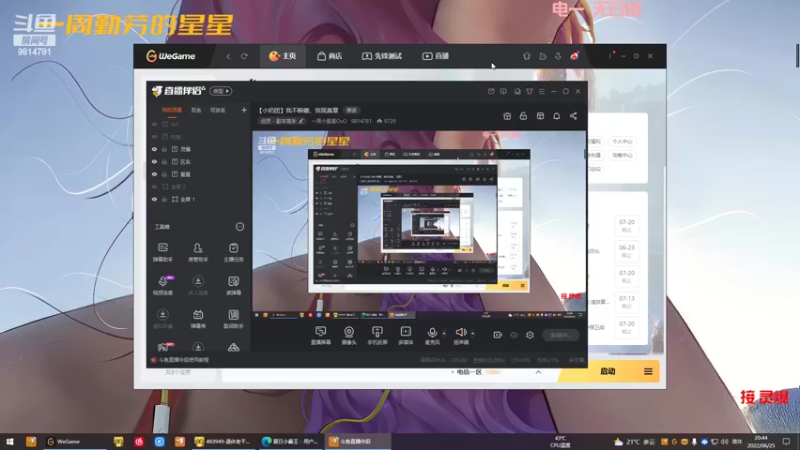Toggle the preview eye beside the settings gear
This screenshot has width=800, height=450.
coord(514,335)
